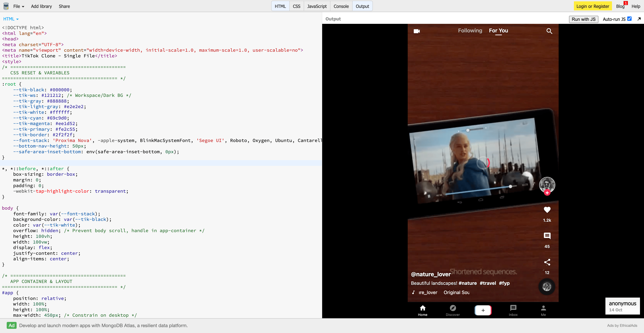Toggle the Auto-run JS checkbox
The image size is (644, 333).
629,19
